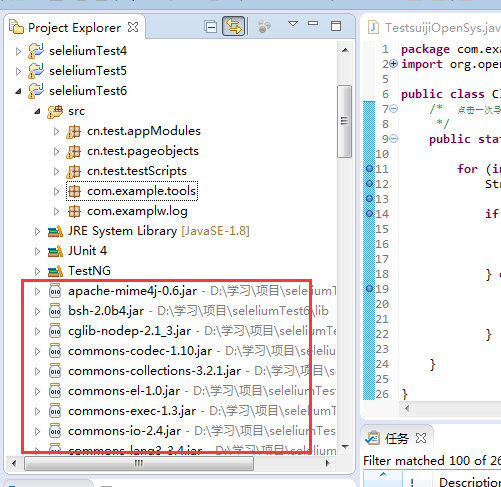Click the commons-el-1.0.jar file icon

[x=55, y=391]
